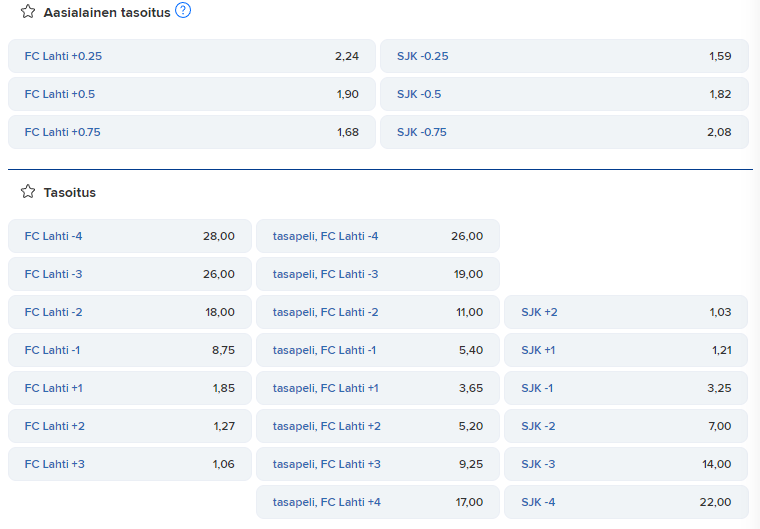
Task: Select SJK -4 odds 22,00
Action: pos(626,502)
